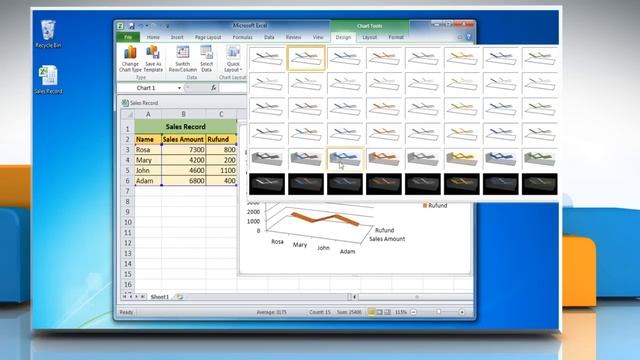Click the Rufund header cell
Screen dimensions: 640x360
[221, 139]
